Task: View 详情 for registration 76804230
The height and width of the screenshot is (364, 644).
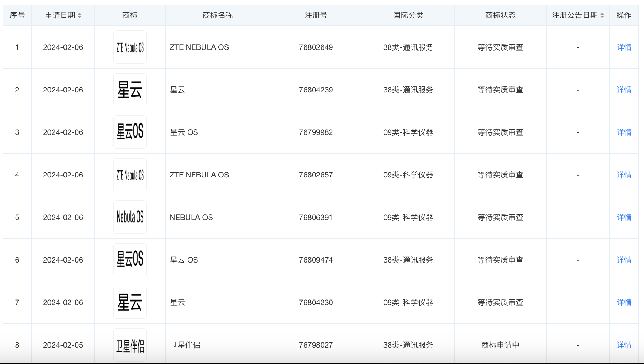Action: [x=624, y=302]
